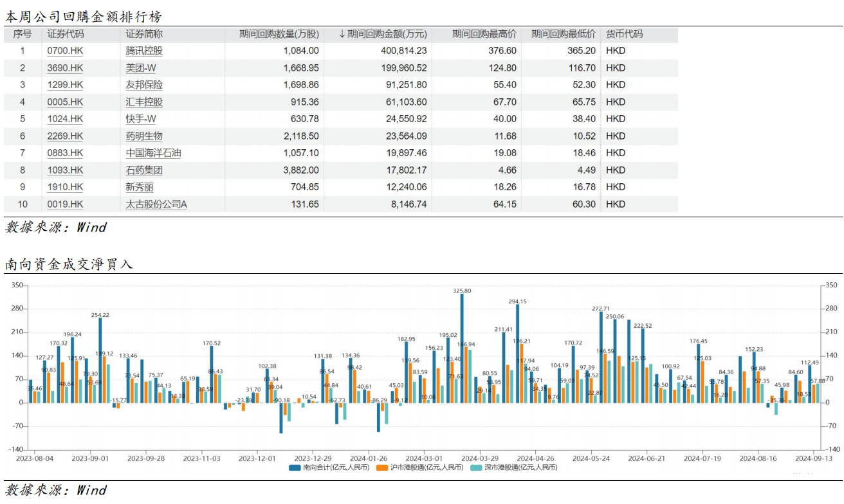Image resolution: width=844 pixels, height=504 pixels.
Task: Click the 222.52 bar data label
Action: click(x=643, y=326)
